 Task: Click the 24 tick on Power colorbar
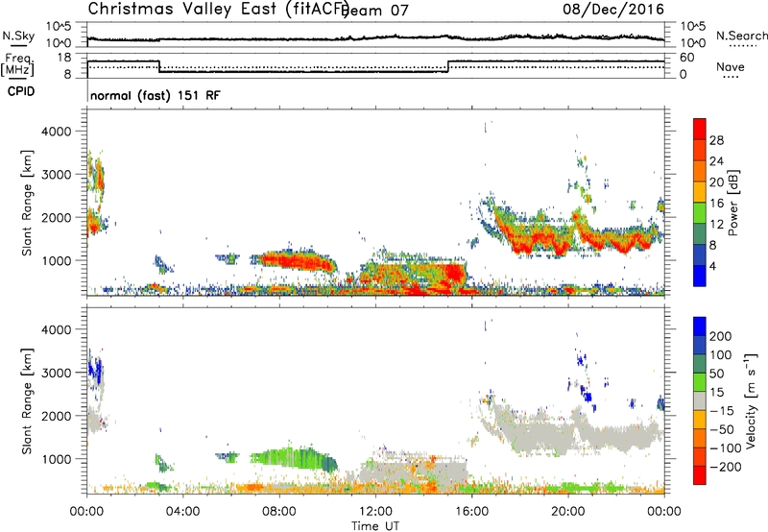click(x=716, y=161)
